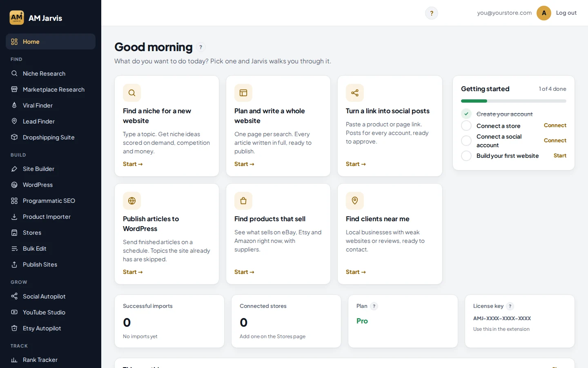588x368 pixels.
Task: Click Connect next to Connect a store
Action: click(x=555, y=125)
